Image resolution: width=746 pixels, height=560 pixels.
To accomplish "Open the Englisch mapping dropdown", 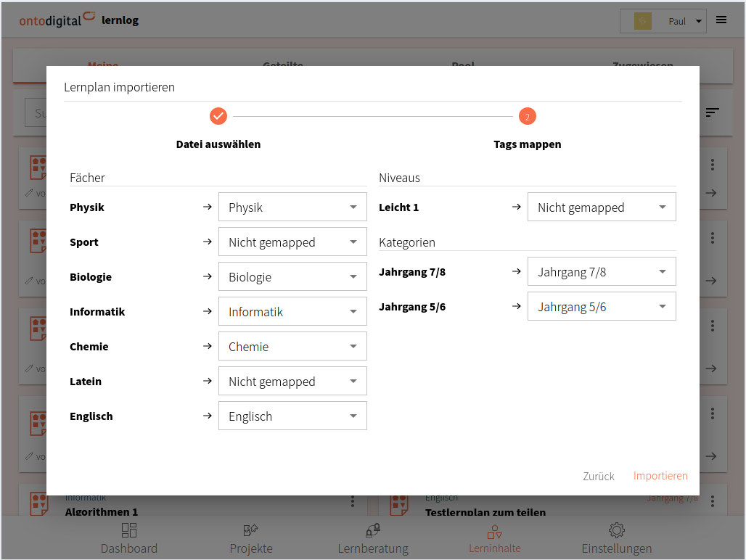I will [x=292, y=416].
